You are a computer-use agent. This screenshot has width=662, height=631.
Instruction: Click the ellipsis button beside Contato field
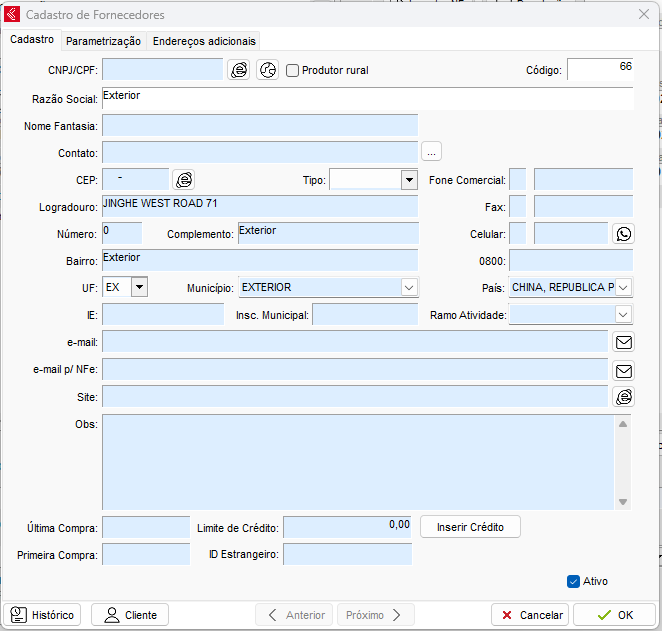[x=431, y=152]
